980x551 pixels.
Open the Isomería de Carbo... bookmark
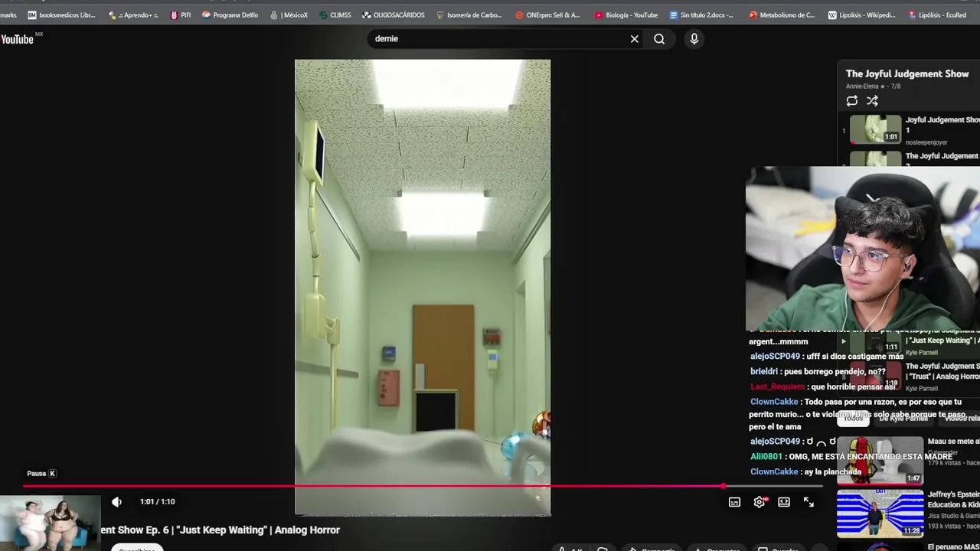tap(469, 15)
